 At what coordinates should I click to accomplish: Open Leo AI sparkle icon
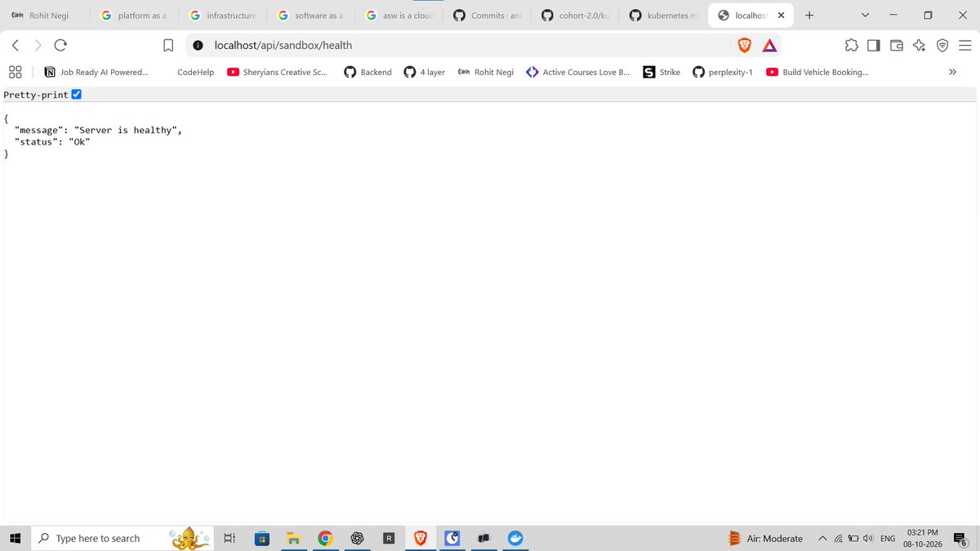coord(919,46)
